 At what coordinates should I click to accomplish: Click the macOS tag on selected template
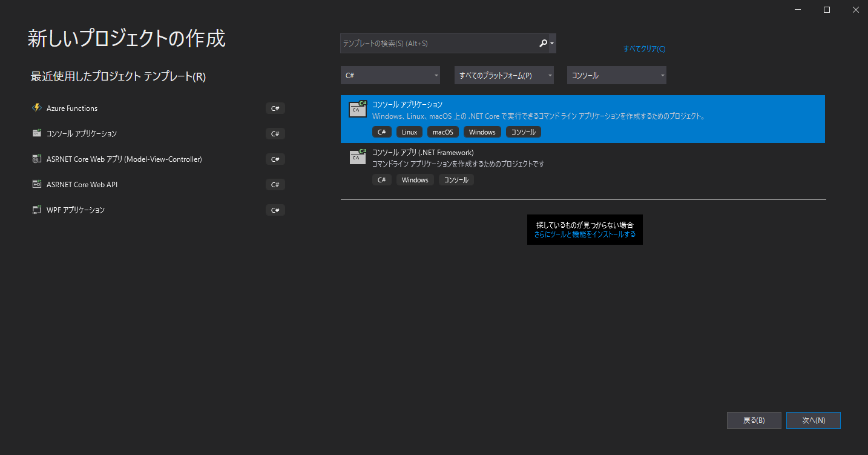point(443,132)
